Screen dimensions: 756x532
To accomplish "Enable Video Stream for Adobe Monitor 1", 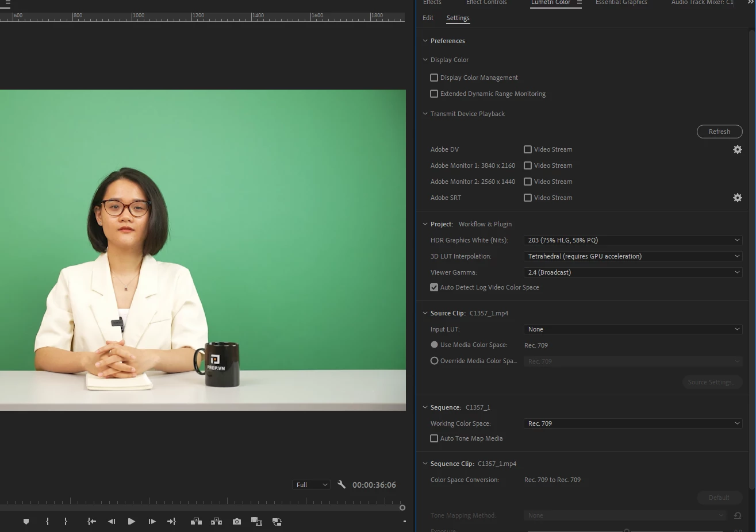I will tap(528, 165).
